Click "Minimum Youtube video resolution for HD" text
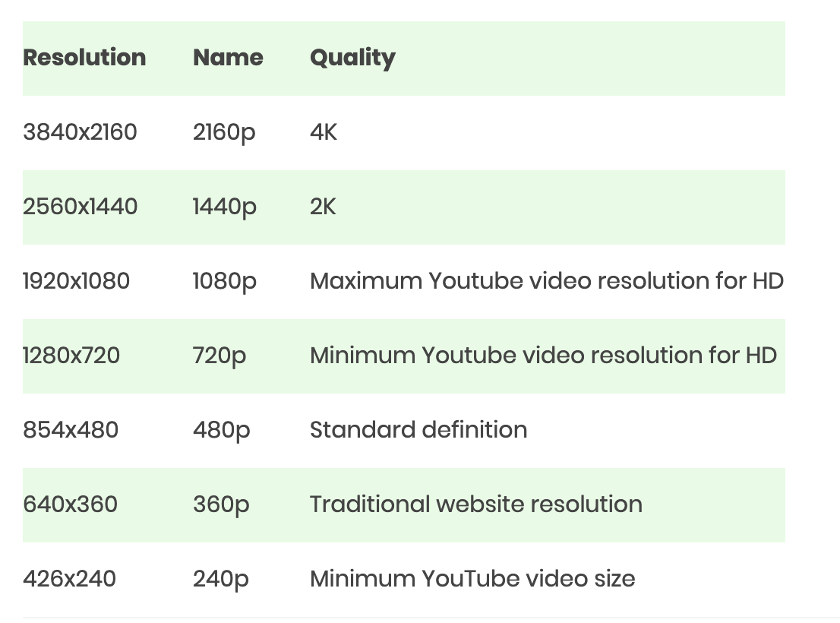 point(543,356)
